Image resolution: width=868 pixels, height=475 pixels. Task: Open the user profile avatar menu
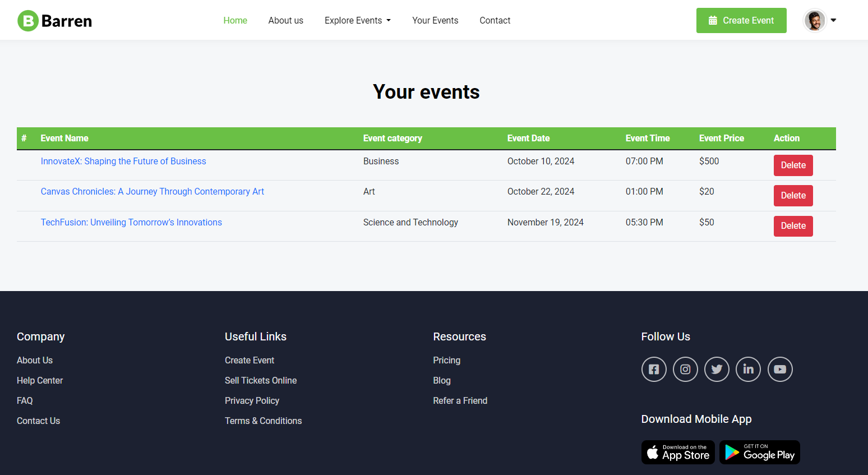tap(819, 21)
